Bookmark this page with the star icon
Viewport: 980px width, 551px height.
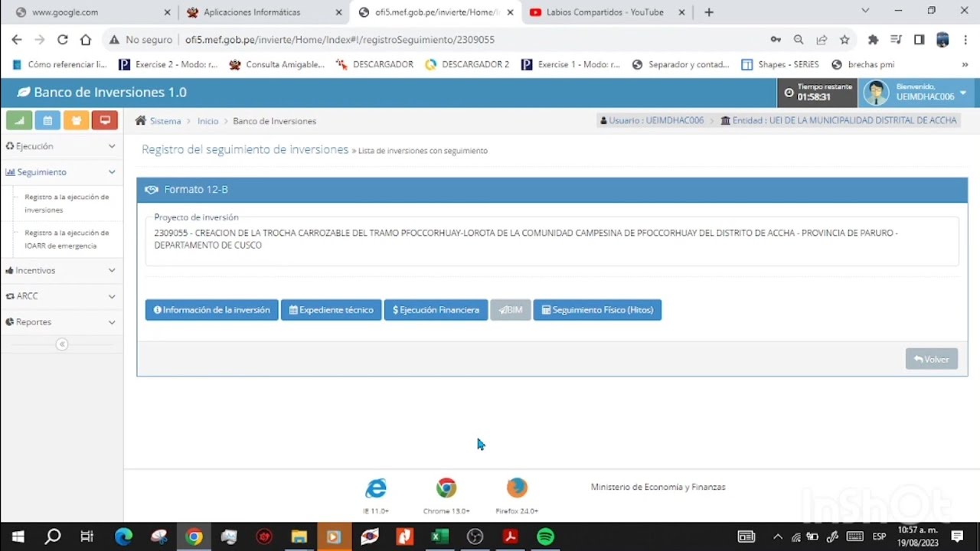click(x=844, y=40)
